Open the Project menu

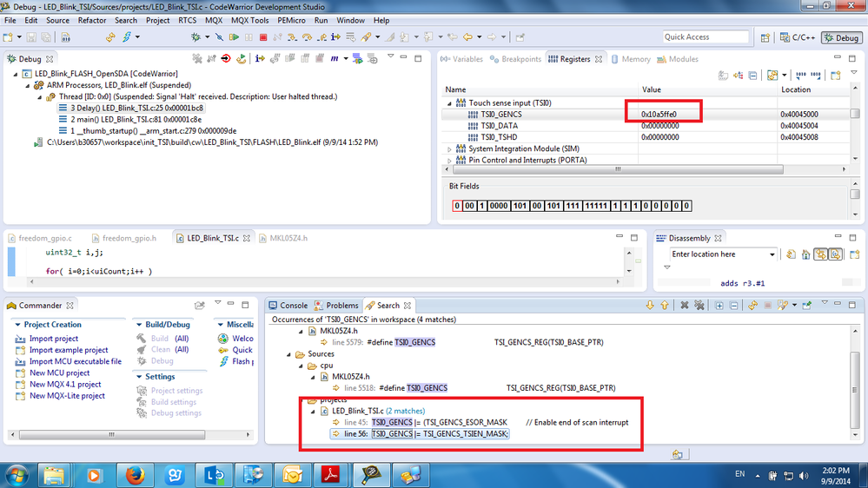(x=158, y=21)
